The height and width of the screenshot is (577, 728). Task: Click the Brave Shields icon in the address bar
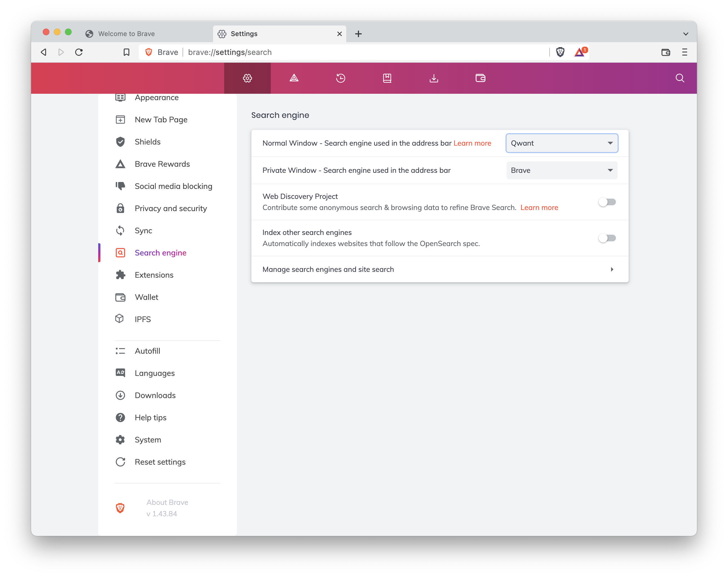point(560,52)
